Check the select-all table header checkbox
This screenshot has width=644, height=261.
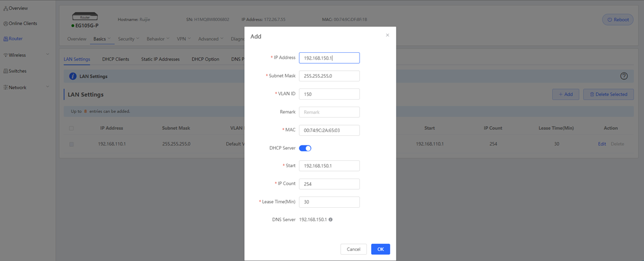[x=71, y=128]
